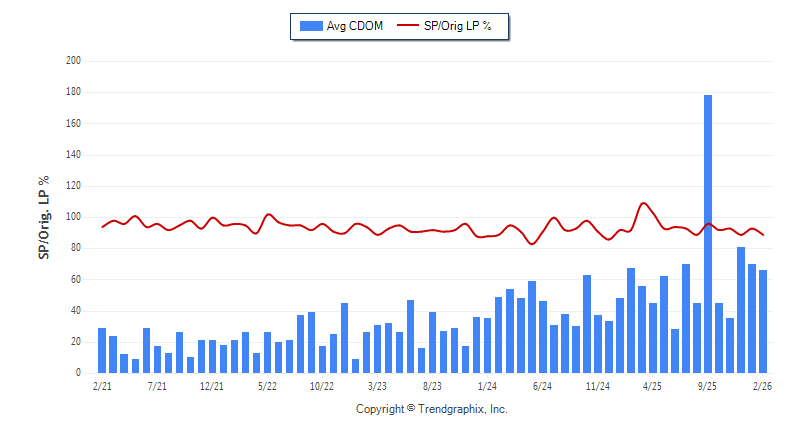Select the 10/22 x-axis label
The height and width of the screenshot is (434, 800).
point(322,385)
